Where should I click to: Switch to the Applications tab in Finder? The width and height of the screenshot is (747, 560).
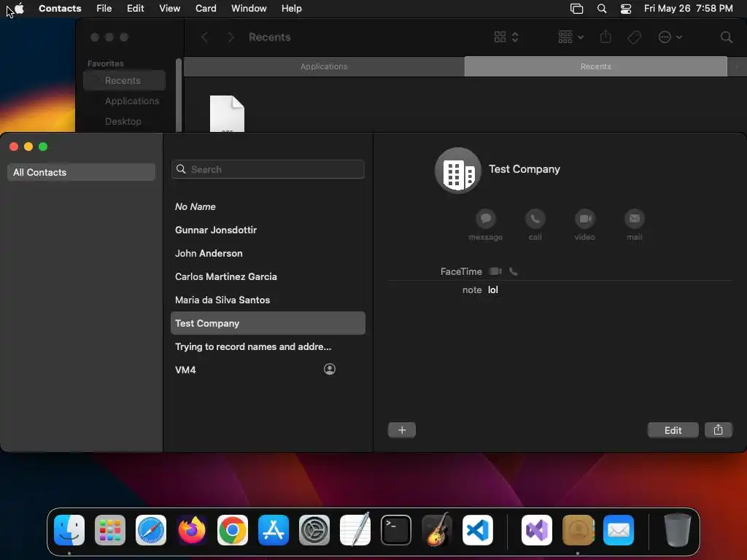[324, 66]
